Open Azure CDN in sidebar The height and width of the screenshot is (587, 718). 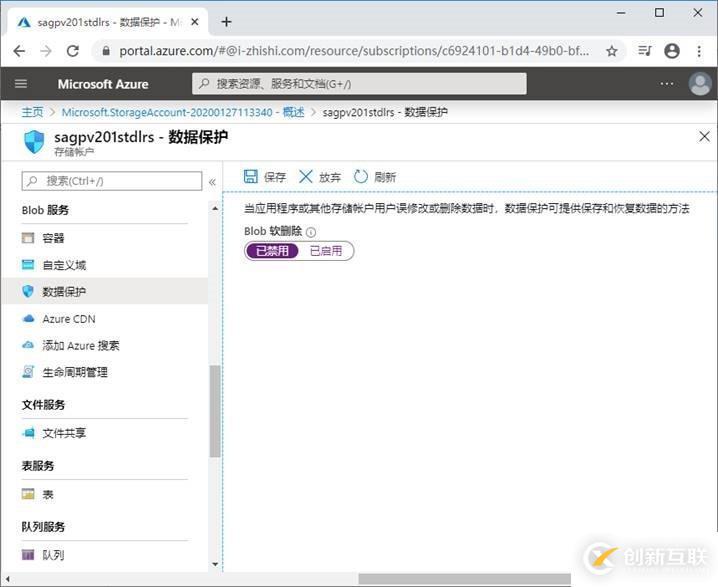tap(104, 319)
